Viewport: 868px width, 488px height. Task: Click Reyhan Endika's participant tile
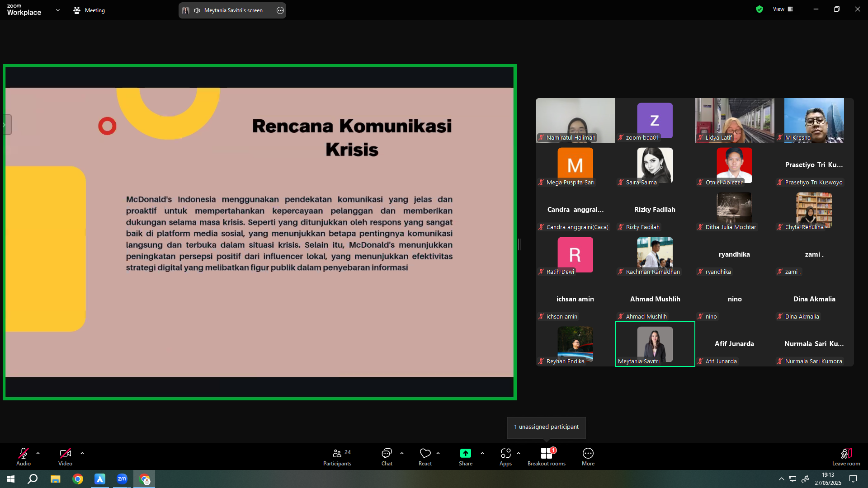(x=576, y=344)
